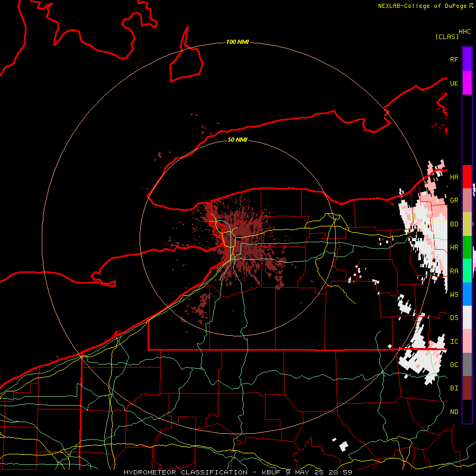Viewport: 476px width, 476px height.
Task: Click the IC legend label
Action: pos(454,342)
